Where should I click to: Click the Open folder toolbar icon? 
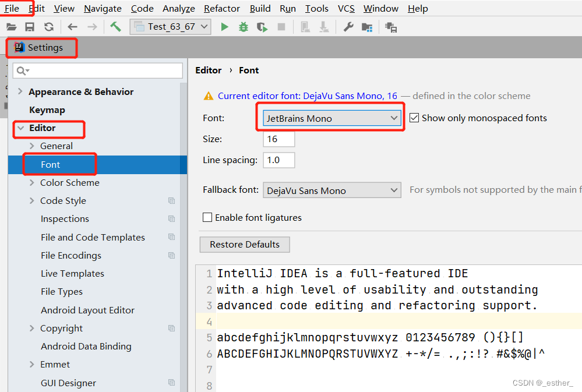[x=12, y=27]
